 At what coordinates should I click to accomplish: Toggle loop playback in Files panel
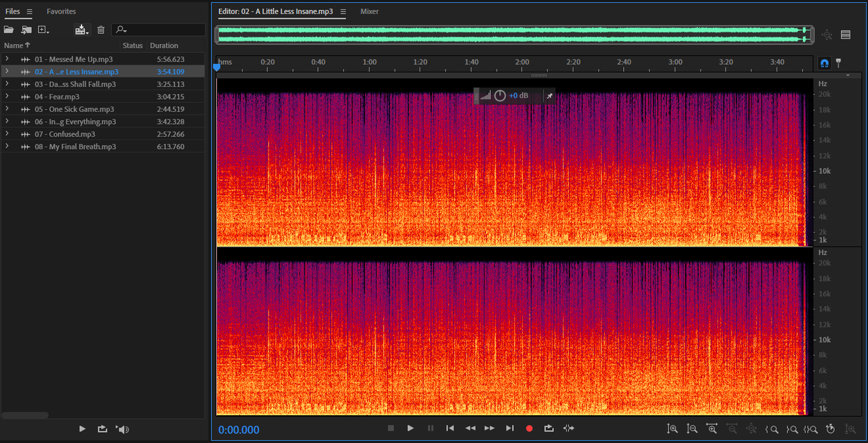pos(102,429)
